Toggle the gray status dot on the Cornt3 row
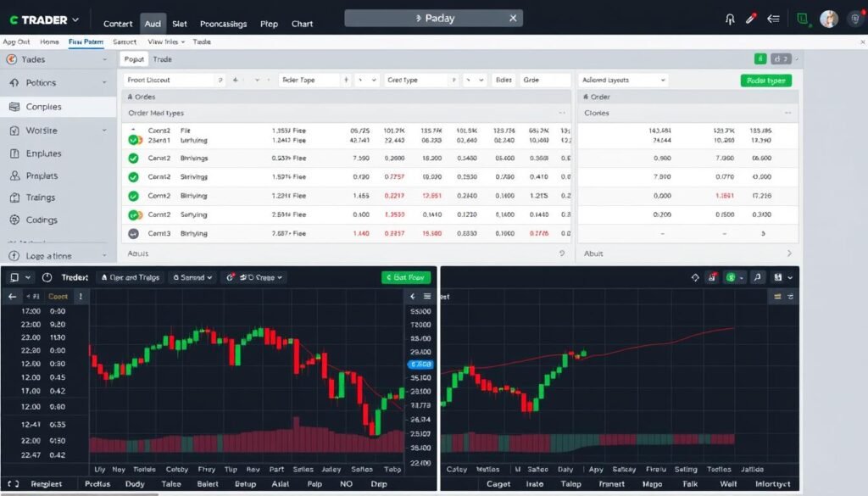This screenshot has height=496, width=868. coord(133,234)
